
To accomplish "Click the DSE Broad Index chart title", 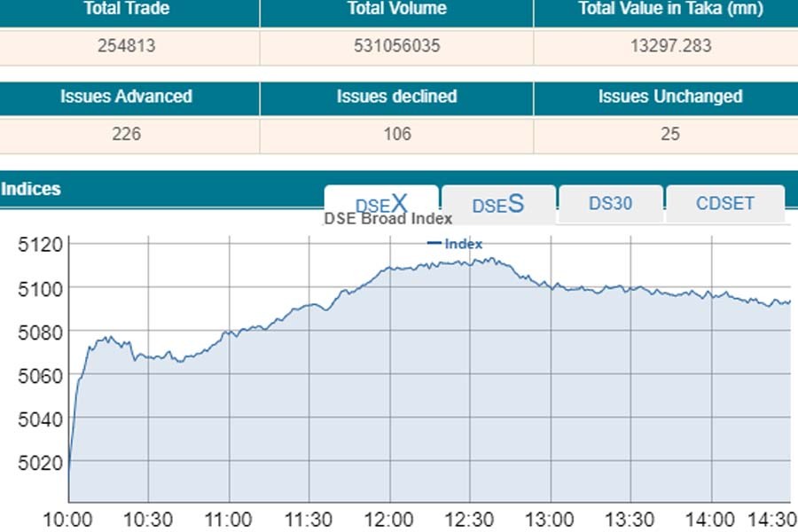I will tap(388, 218).
